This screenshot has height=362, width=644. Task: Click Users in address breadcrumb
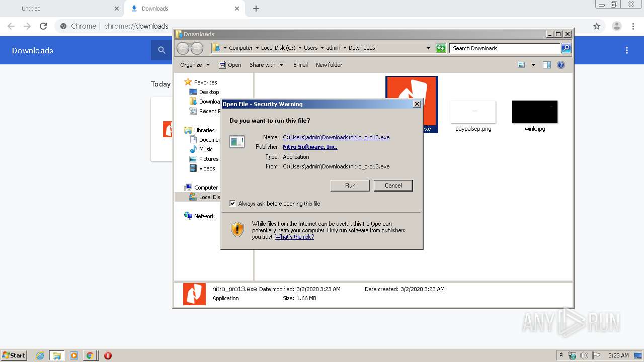pos(310,48)
